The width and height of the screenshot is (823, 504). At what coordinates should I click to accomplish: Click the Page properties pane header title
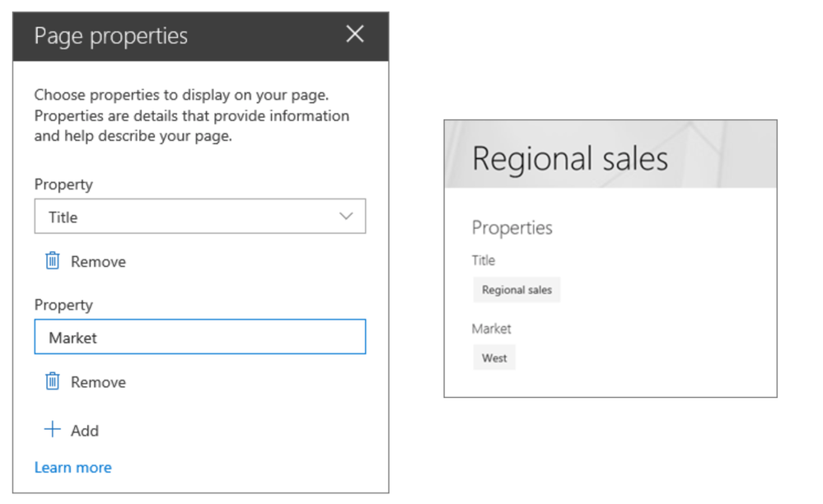point(110,36)
